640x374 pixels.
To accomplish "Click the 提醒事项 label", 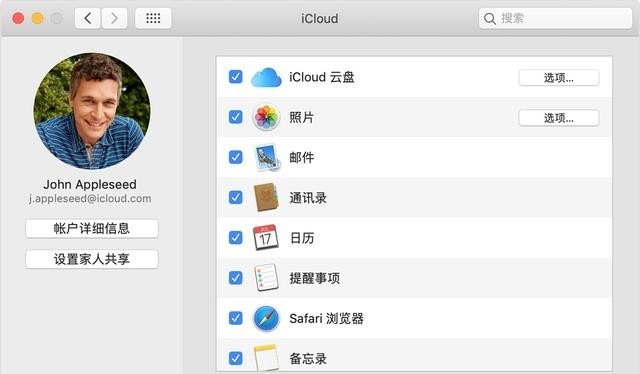I will 314,278.
